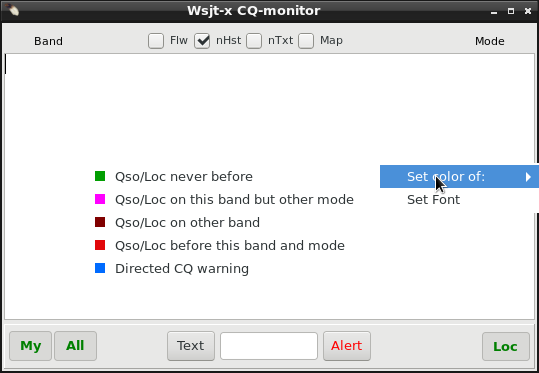Viewport: 539px width, 373px height.
Task: Enable the Flw checkbox
Action: (x=156, y=41)
